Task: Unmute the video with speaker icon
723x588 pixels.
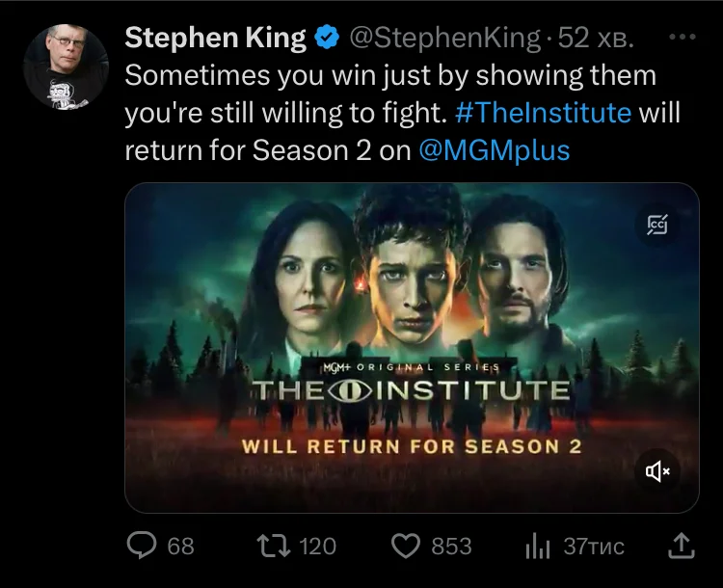Action: [x=657, y=470]
